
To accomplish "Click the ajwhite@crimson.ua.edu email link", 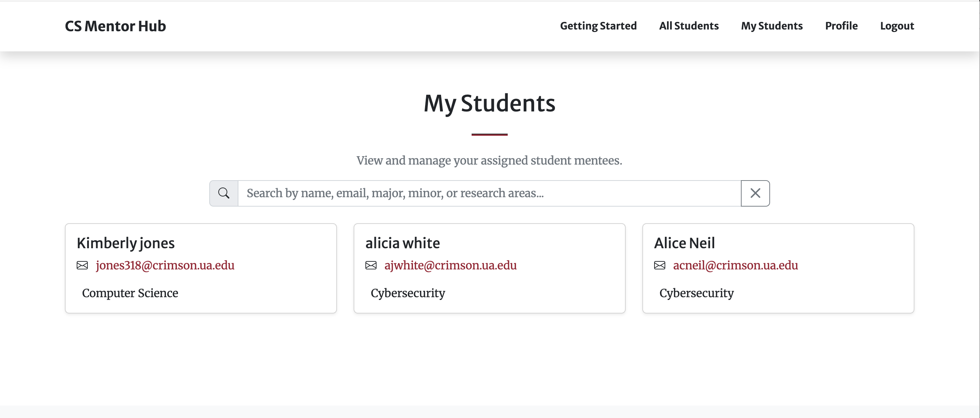I will [x=450, y=265].
